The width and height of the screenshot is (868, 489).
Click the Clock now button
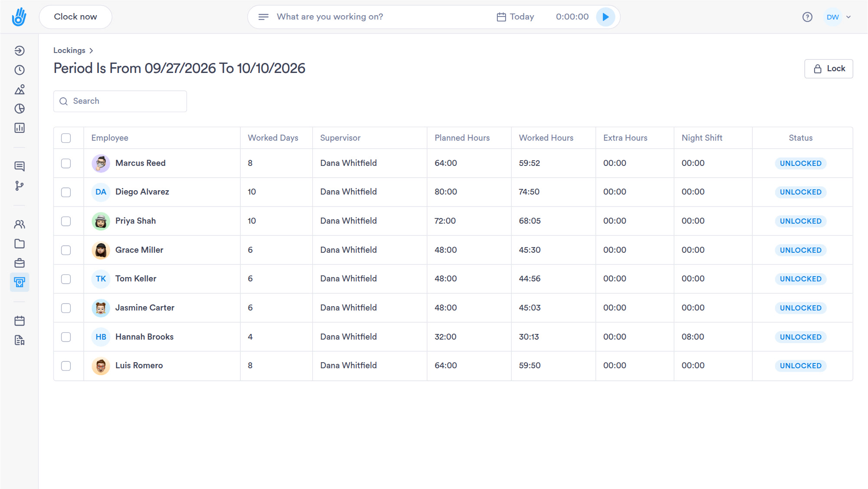(76, 17)
